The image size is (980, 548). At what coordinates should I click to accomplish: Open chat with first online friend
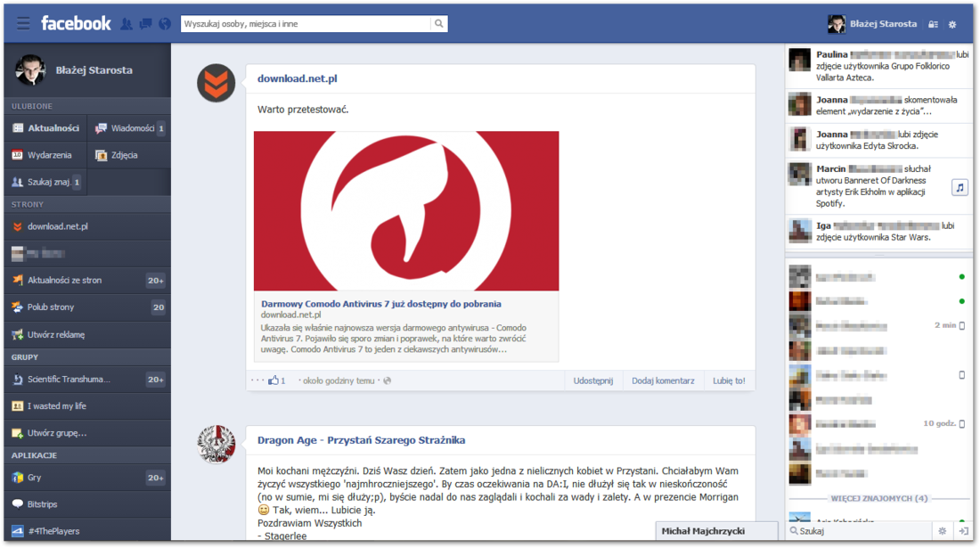[878, 277]
